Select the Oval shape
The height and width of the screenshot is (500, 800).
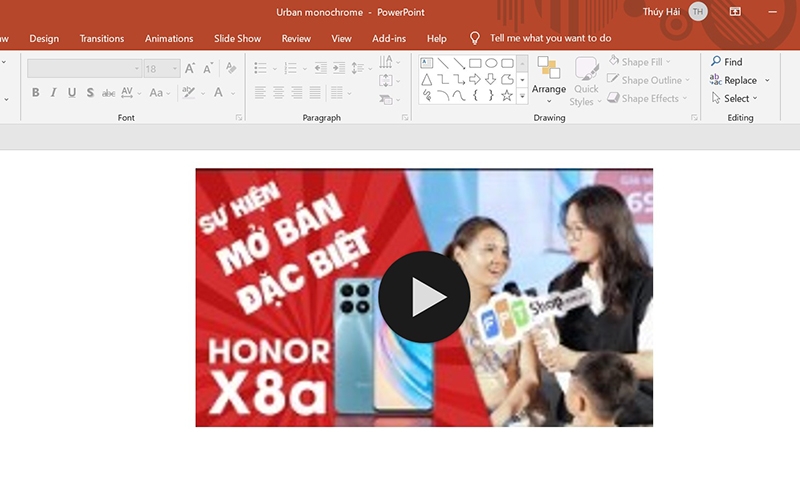tap(491, 63)
